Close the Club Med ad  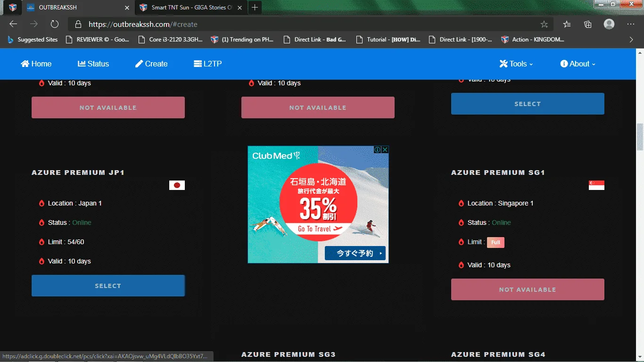(x=385, y=149)
